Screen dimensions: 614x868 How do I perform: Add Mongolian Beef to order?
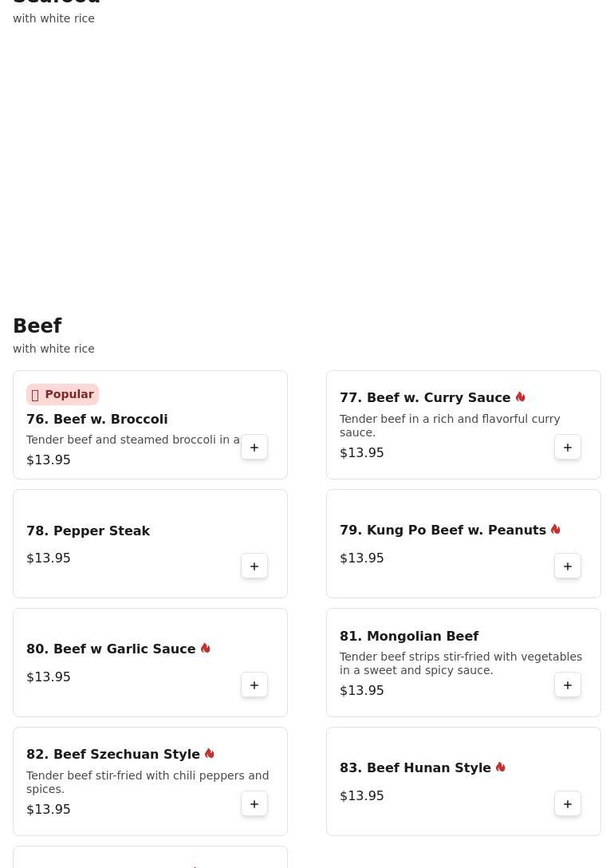click(568, 685)
